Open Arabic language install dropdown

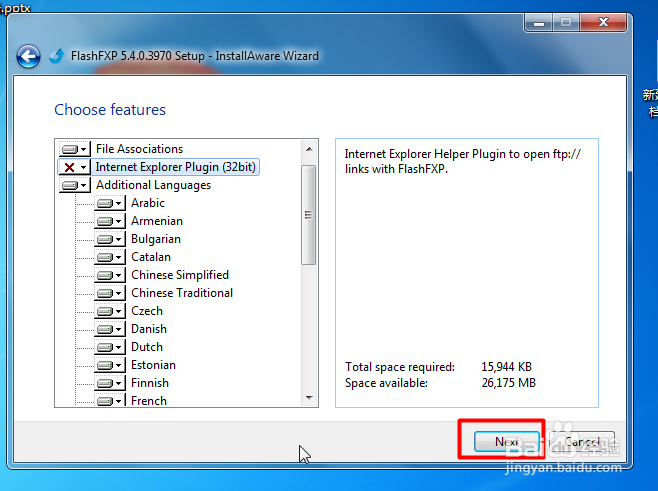[110, 203]
